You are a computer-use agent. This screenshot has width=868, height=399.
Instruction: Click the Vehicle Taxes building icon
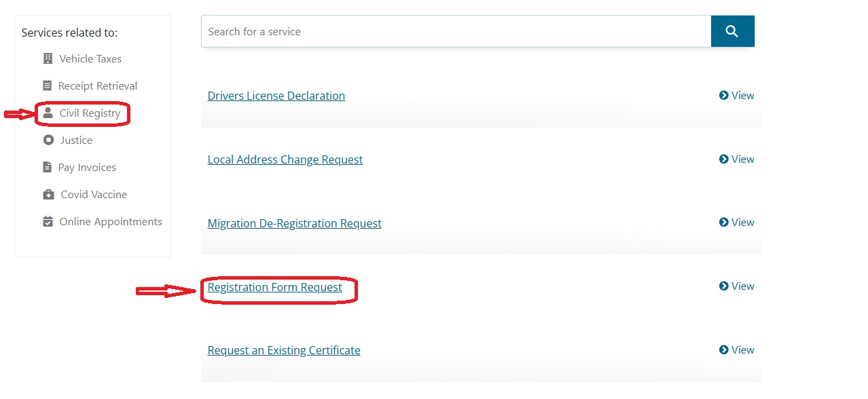click(48, 59)
